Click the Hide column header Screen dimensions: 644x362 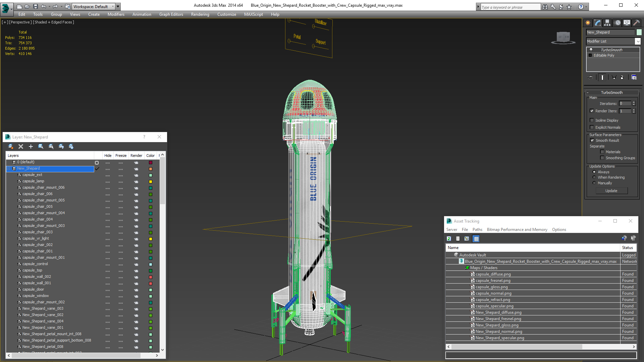point(108,156)
